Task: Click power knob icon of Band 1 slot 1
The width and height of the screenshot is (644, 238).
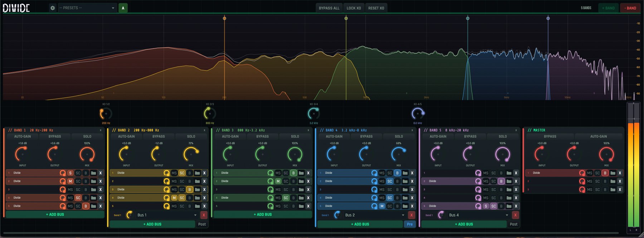Action: (63, 173)
